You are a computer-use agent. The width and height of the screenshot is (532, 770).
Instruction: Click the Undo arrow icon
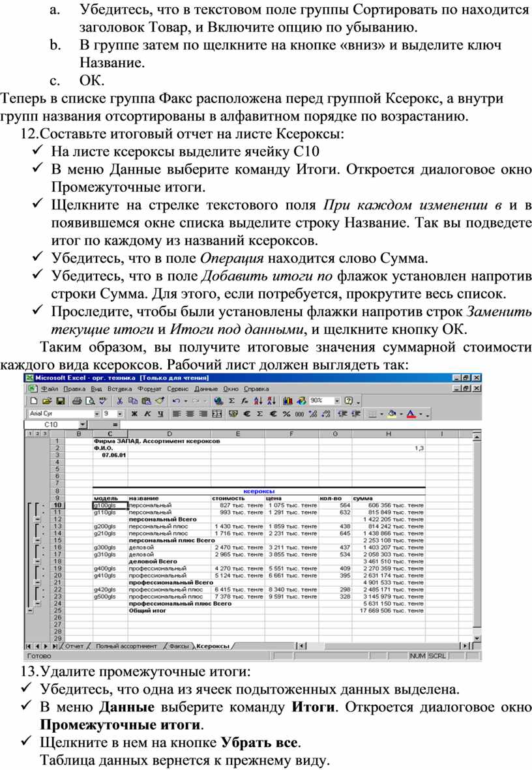point(176,400)
